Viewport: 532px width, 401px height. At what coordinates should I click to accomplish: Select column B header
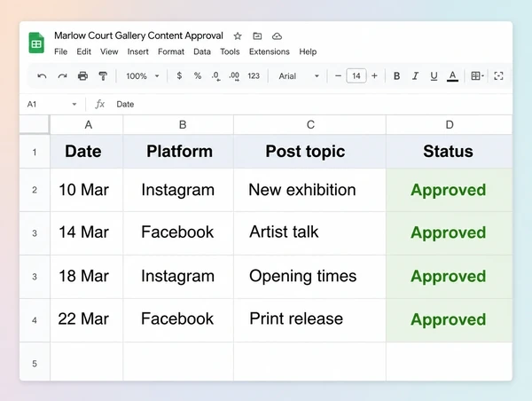178,124
